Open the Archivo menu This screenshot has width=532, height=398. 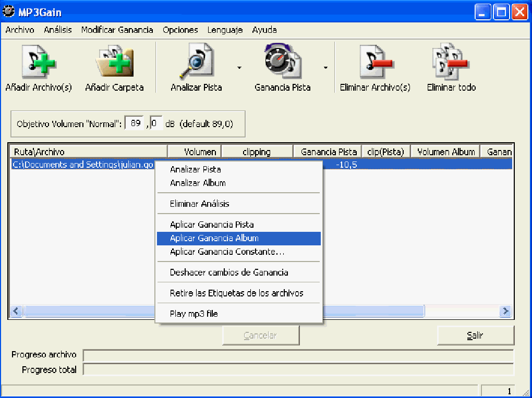[x=20, y=30]
